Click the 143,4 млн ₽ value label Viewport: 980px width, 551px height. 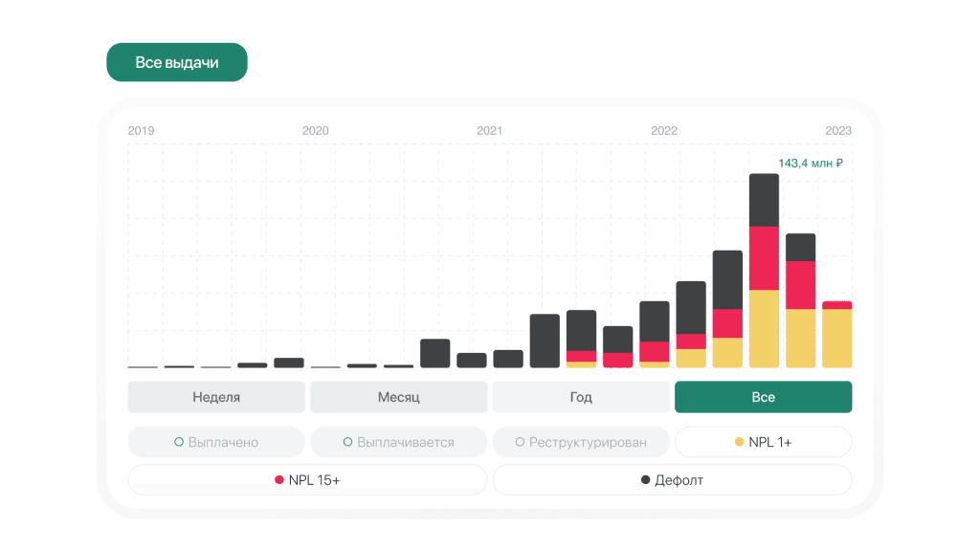tap(810, 164)
